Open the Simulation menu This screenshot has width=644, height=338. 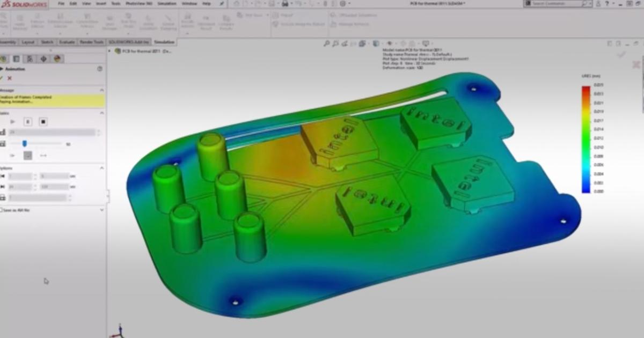(166, 4)
